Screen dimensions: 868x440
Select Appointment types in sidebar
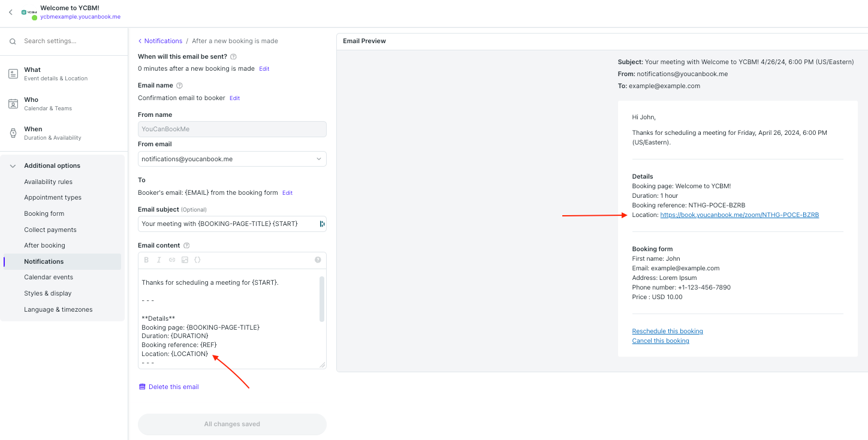click(x=53, y=197)
